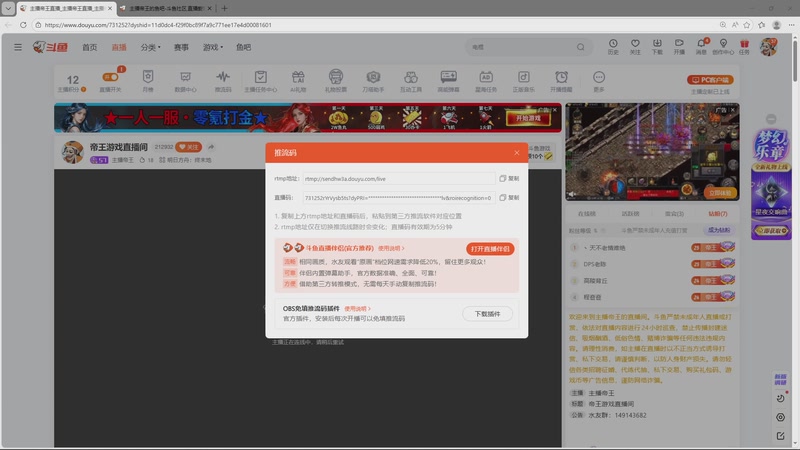Click the 斗鱼 logo
The width and height of the screenshot is (800, 450).
pyautogui.click(x=50, y=47)
